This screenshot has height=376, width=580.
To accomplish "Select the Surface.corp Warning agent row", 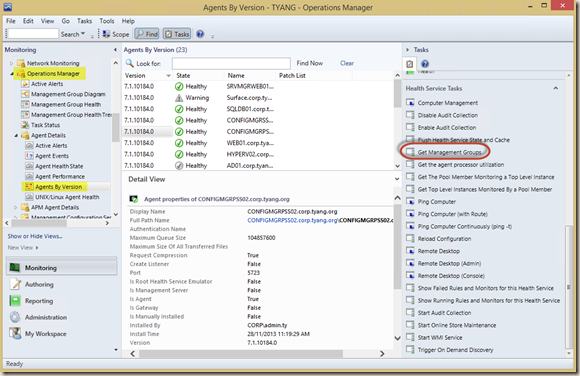I will 257,98.
